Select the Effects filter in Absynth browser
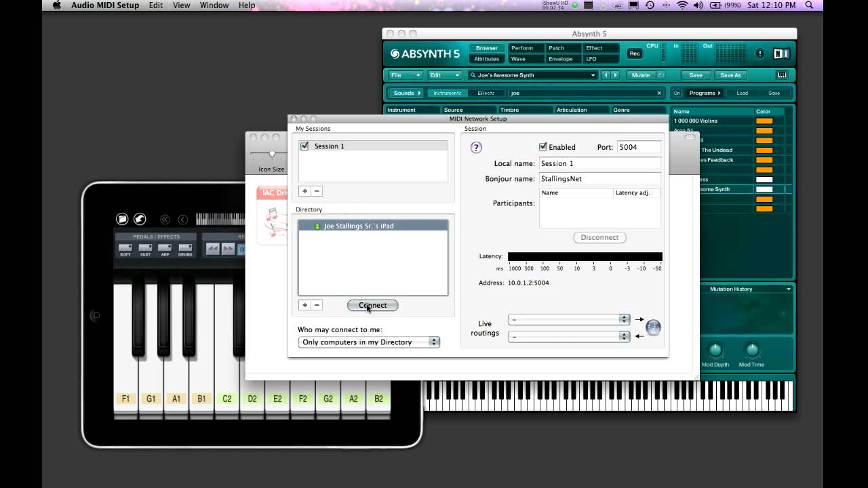This screenshot has height=488, width=868. (x=486, y=93)
